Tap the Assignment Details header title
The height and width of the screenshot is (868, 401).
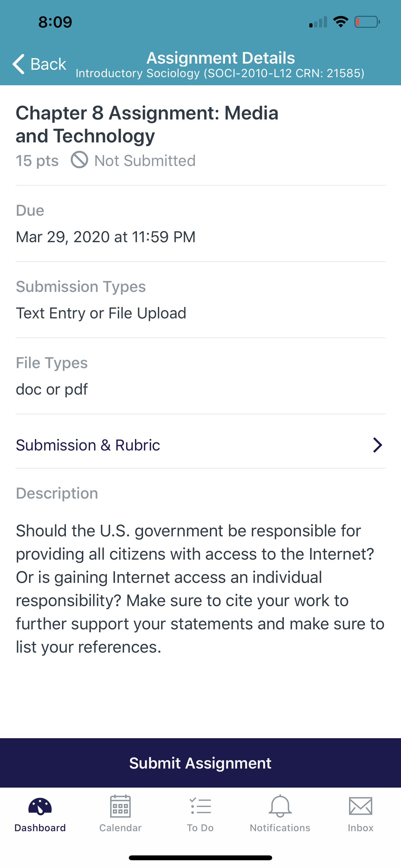coord(221,57)
